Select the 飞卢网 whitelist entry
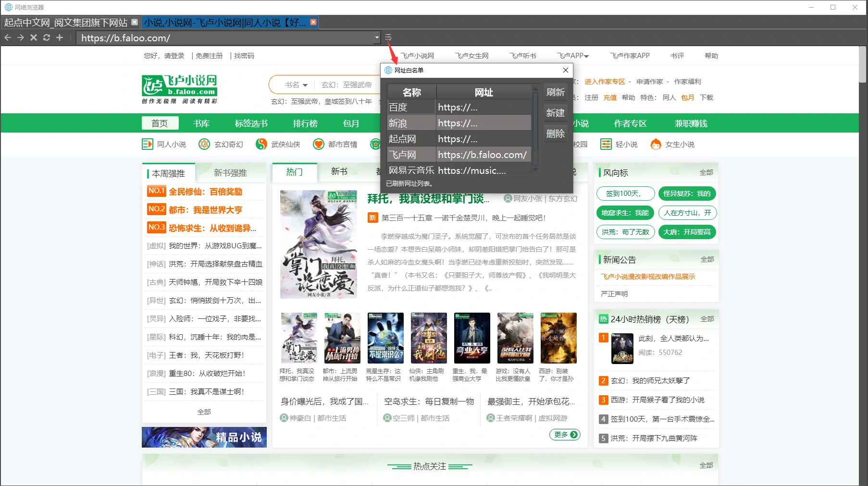868x486 pixels. pyautogui.click(x=459, y=155)
